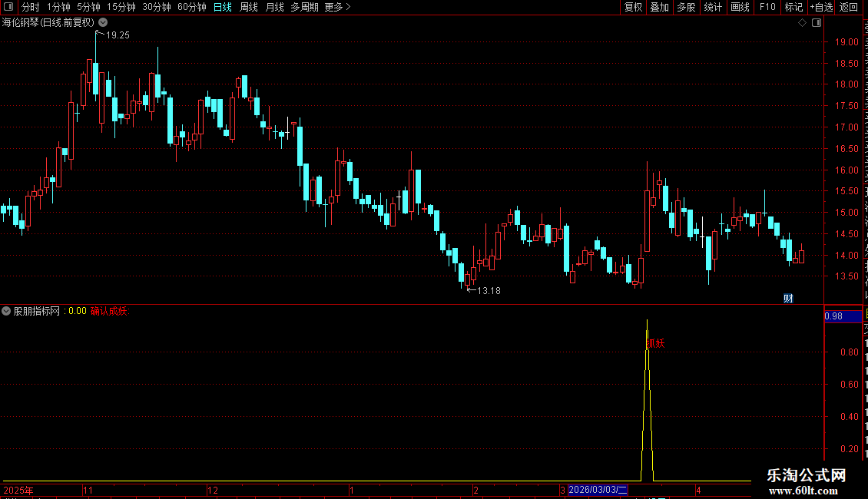Switch to 周线 weekly chart
868x499 pixels.
click(x=249, y=7)
